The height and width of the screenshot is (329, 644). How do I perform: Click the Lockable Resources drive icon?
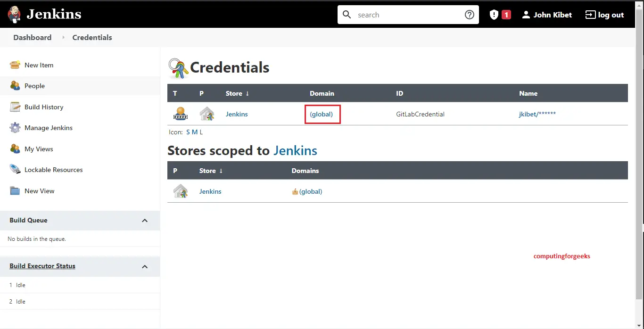pos(15,170)
